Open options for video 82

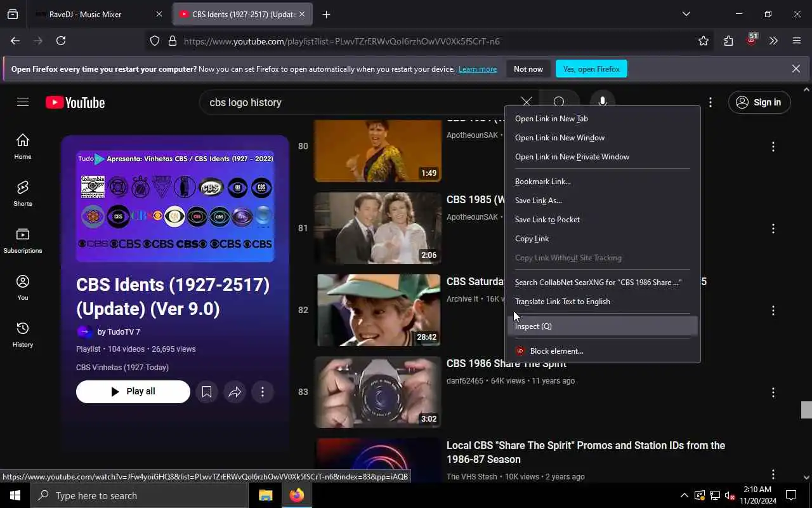(773, 311)
